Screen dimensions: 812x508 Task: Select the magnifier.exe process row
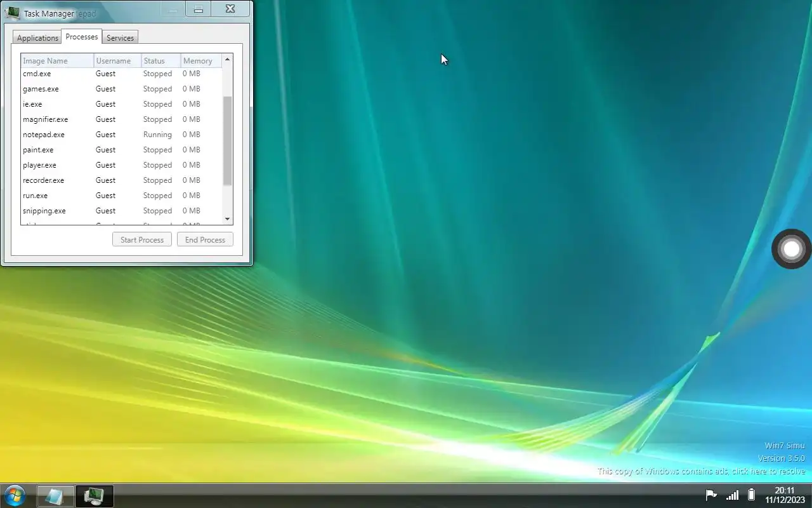point(121,119)
